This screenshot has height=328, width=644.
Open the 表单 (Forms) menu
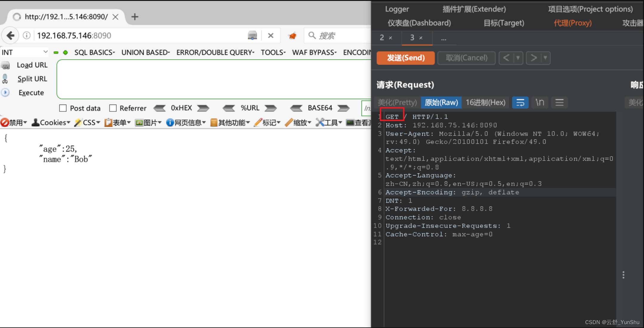117,122
